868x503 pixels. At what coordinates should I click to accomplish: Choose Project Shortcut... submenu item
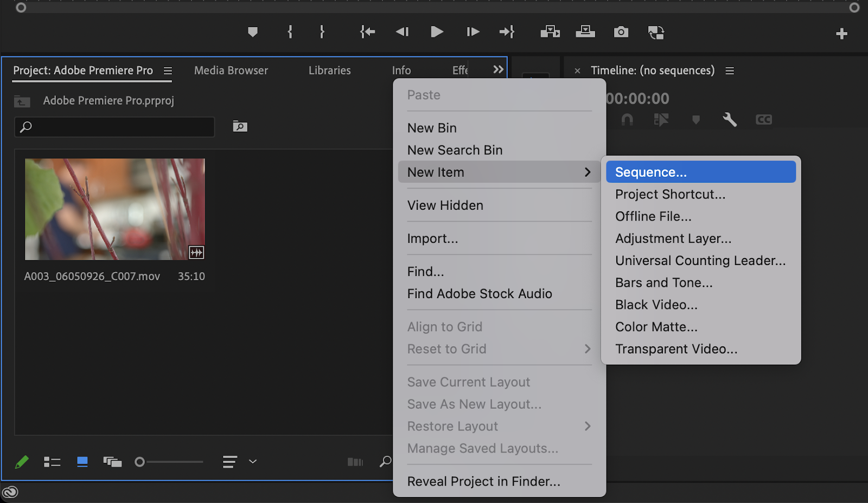click(701, 194)
